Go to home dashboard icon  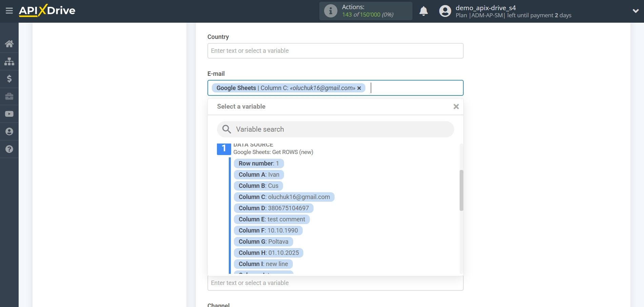9,44
